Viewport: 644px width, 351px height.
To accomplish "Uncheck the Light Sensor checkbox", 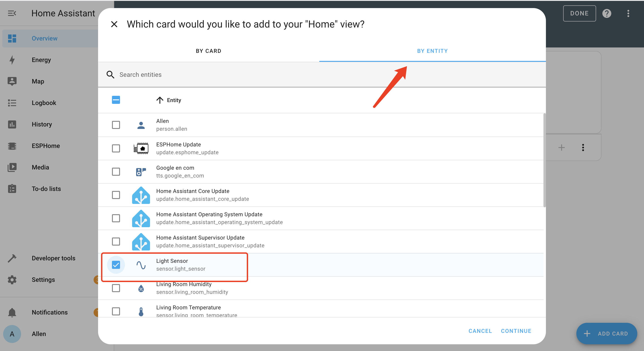I will (116, 265).
